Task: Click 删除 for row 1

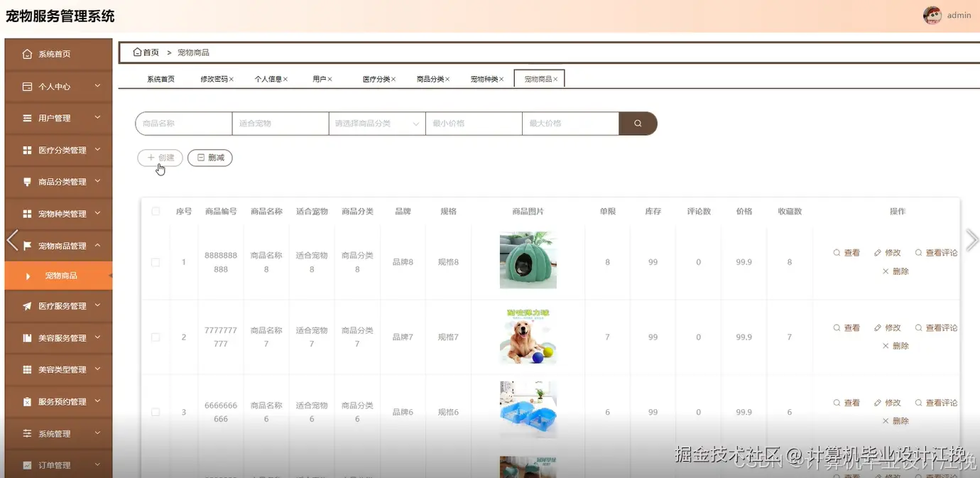Action: point(895,271)
